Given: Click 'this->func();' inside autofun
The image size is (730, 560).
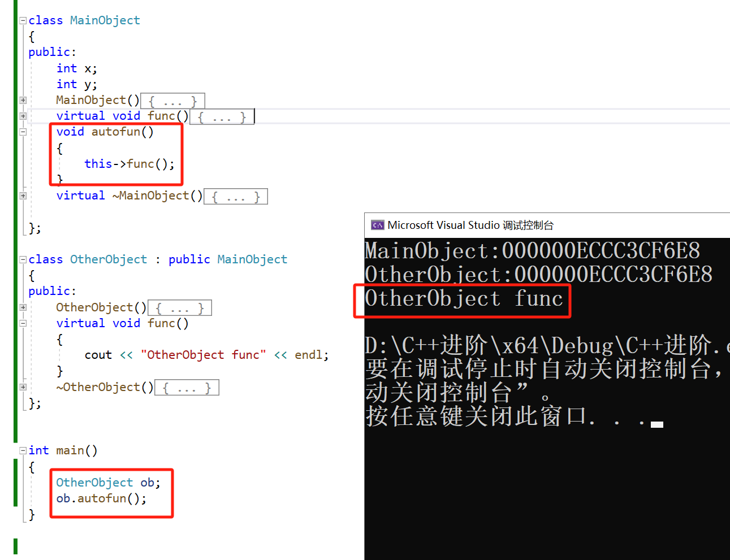Looking at the screenshot, I should coord(129,164).
